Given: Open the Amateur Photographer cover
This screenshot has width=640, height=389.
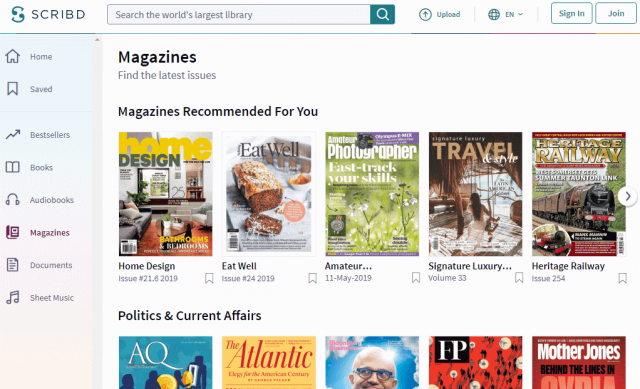Looking at the screenshot, I should pos(372,194).
